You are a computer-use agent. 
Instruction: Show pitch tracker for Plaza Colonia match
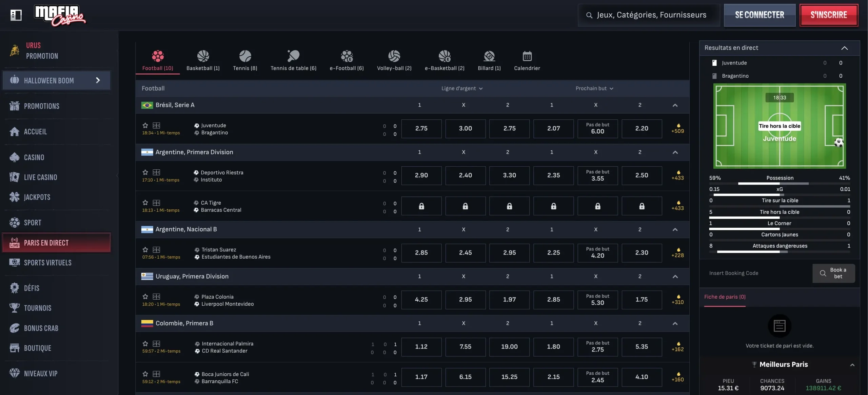pos(156,296)
